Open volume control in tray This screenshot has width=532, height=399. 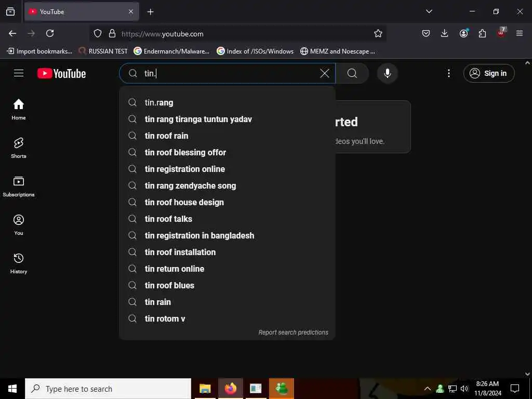pyautogui.click(x=464, y=389)
